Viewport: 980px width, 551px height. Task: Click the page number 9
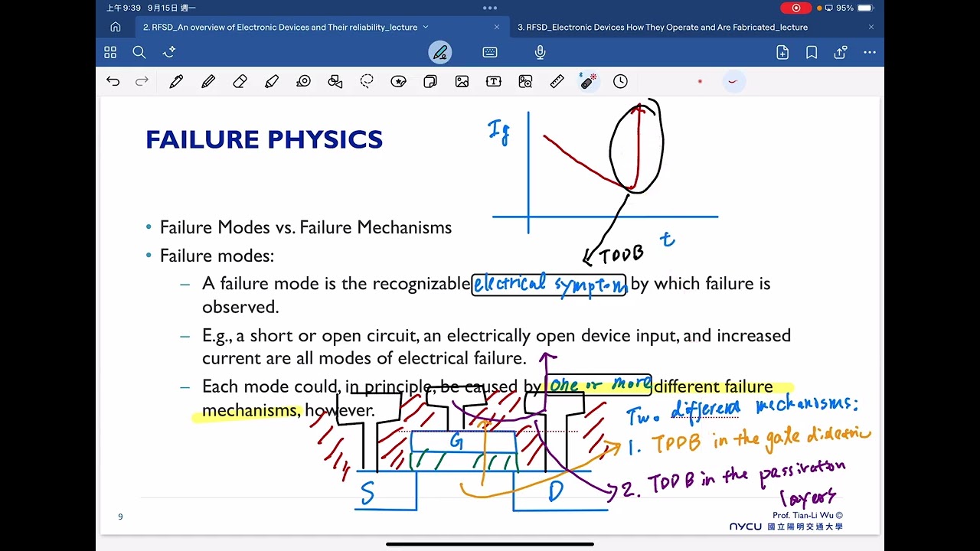pyautogui.click(x=120, y=517)
